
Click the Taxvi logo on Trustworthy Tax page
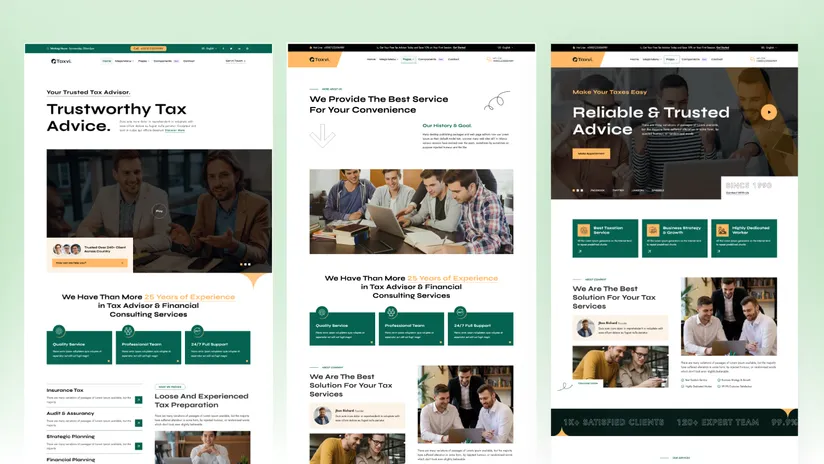coord(61,61)
